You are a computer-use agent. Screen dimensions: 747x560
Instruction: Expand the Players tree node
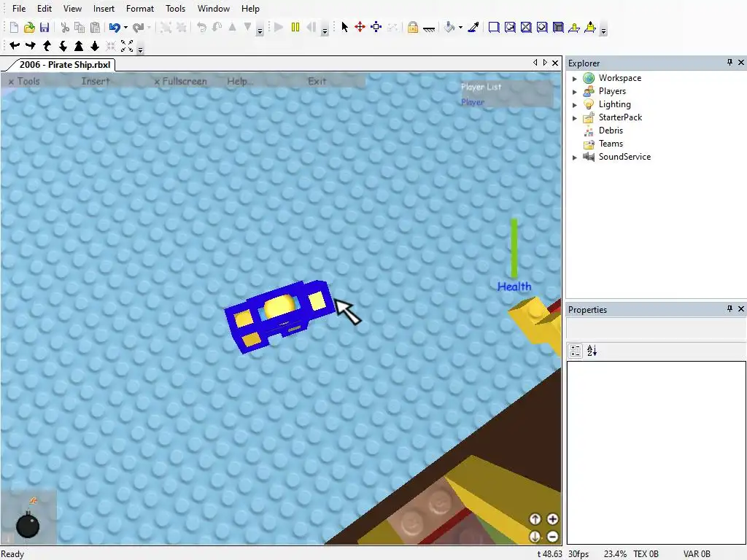coord(575,91)
